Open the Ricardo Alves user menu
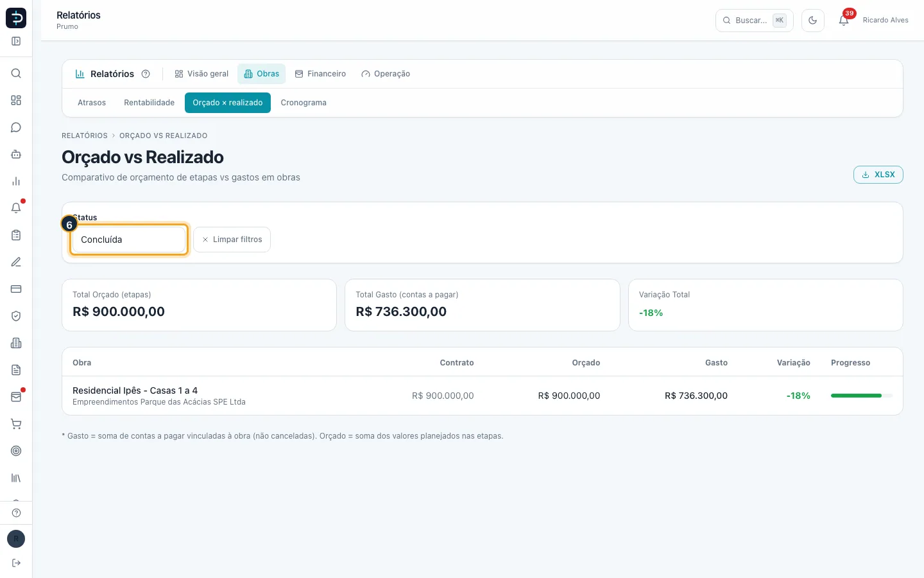The width and height of the screenshot is (924, 578). (886, 21)
